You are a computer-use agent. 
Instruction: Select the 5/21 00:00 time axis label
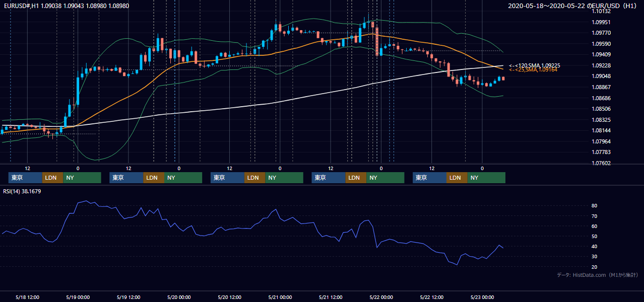click(280, 297)
